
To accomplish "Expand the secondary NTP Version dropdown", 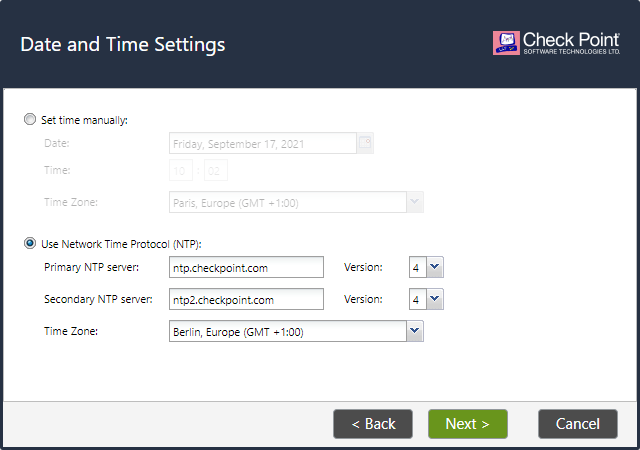I will 435,299.
